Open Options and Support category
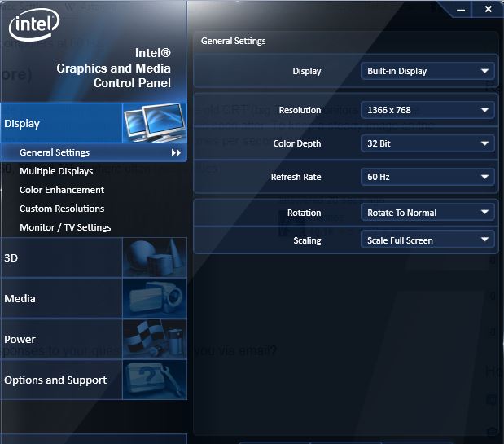Image resolution: width=504 pixels, height=444 pixels. 94,380
